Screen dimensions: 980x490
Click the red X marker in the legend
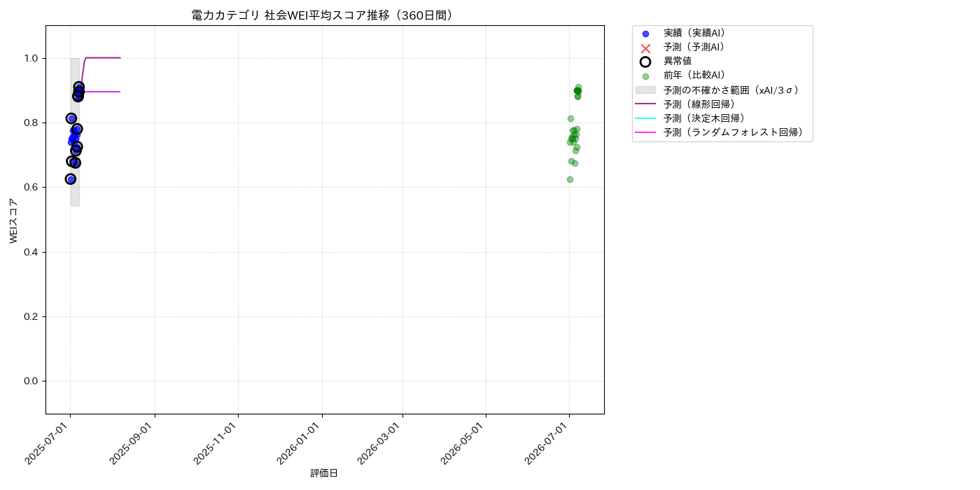point(645,48)
